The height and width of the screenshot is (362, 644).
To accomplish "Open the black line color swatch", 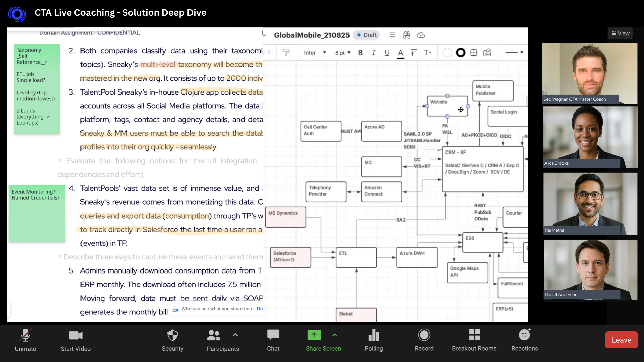I will 461,53.
